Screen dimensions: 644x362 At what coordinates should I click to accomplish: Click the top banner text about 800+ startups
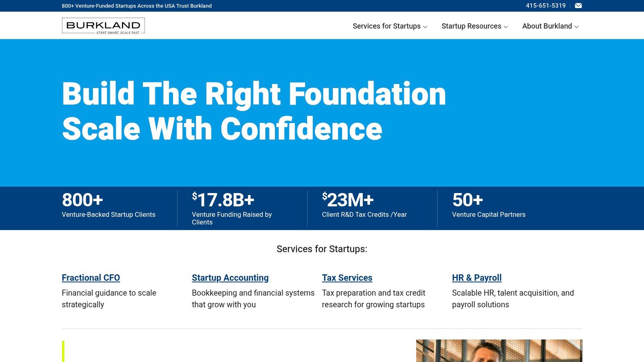coord(136,6)
